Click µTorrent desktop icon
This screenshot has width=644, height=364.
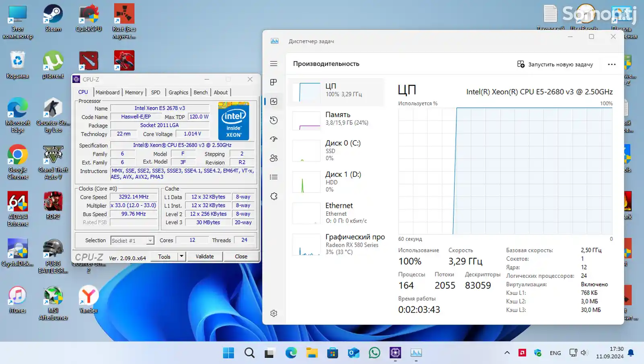tap(53, 65)
